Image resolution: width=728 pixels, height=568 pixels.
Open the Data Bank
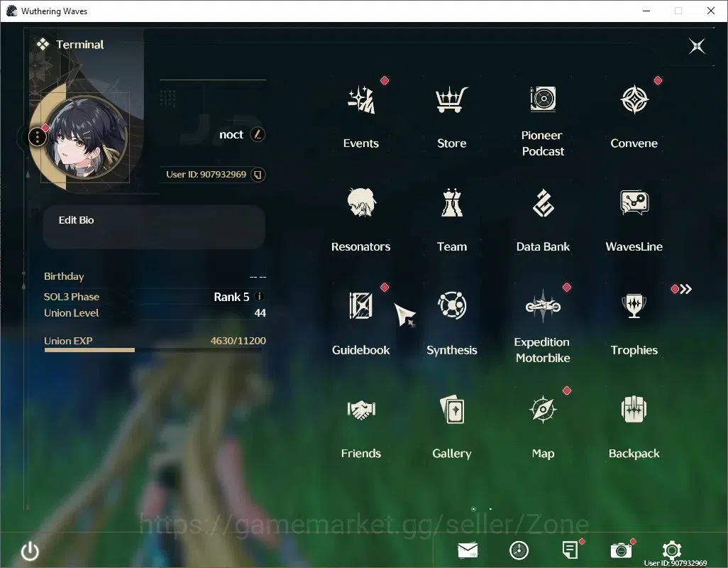click(543, 203)
